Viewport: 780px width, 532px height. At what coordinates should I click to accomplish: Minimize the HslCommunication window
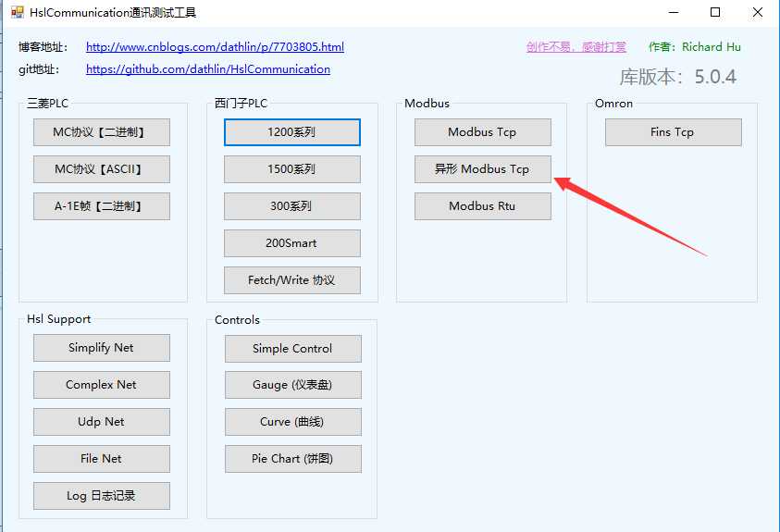(x=674, y=12)
